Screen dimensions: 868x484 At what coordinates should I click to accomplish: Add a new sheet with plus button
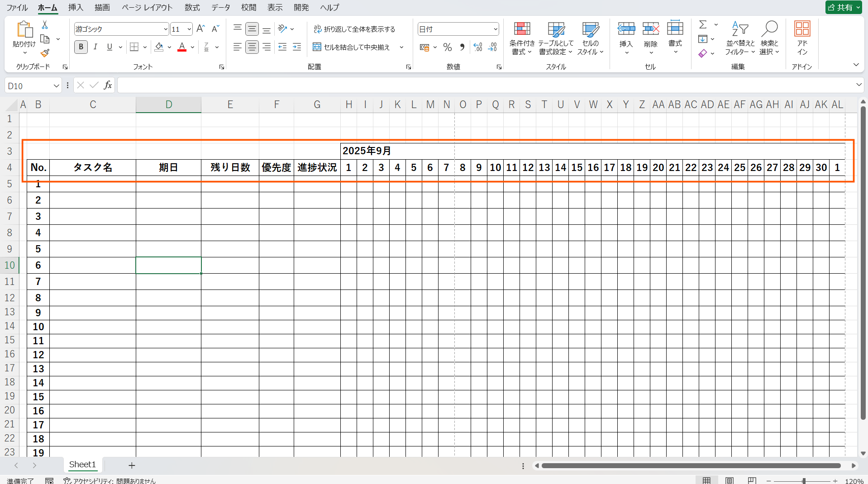point(132,465)
